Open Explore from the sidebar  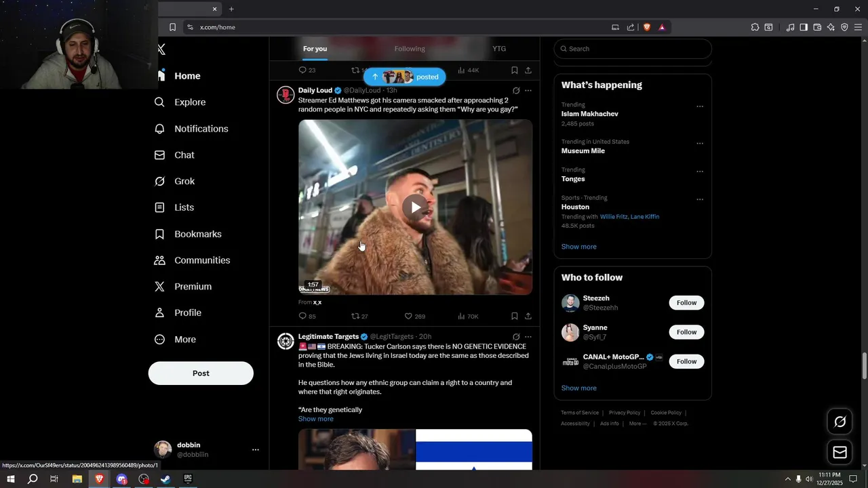pyautogui.click(x=180, y=102)
